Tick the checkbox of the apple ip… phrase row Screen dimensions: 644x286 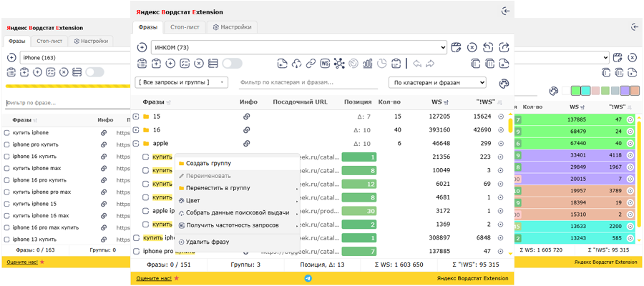pos(145,211)
